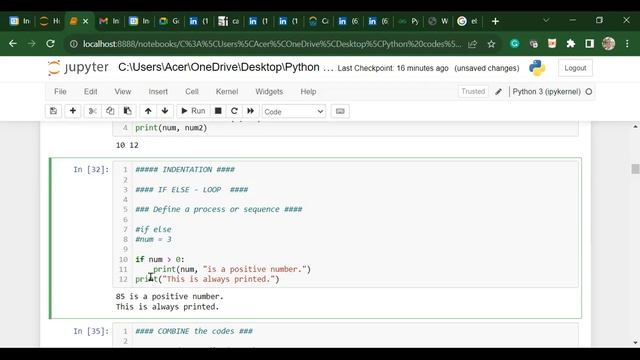Image resolution: width=640 pixels, height=360 pixels.
Task: Cut selected cells with scissors icon
Action: (x=93, y=111)
